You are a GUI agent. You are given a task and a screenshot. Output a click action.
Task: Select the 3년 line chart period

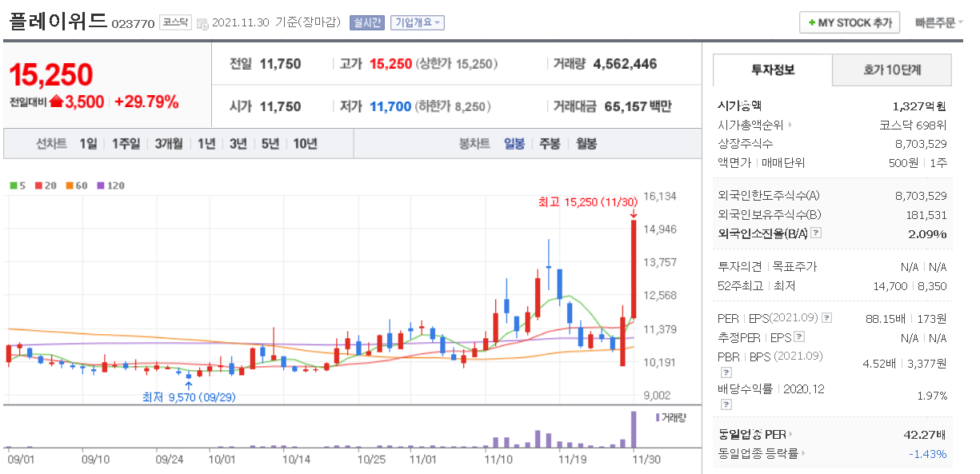click(238, 144)
